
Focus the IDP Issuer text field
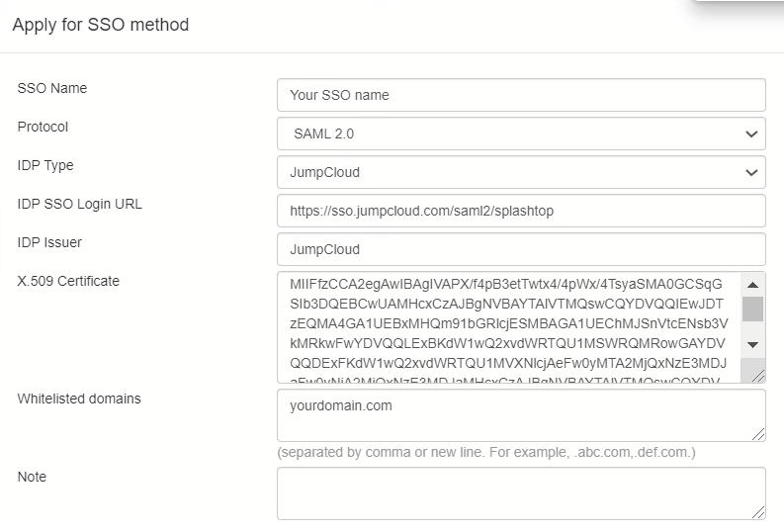click(x=521, y=249)
